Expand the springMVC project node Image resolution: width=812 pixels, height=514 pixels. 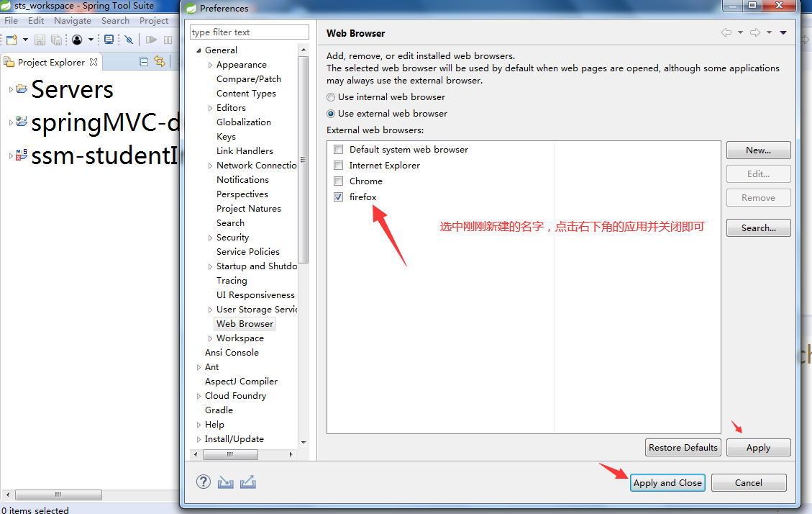tap(11, 122)
